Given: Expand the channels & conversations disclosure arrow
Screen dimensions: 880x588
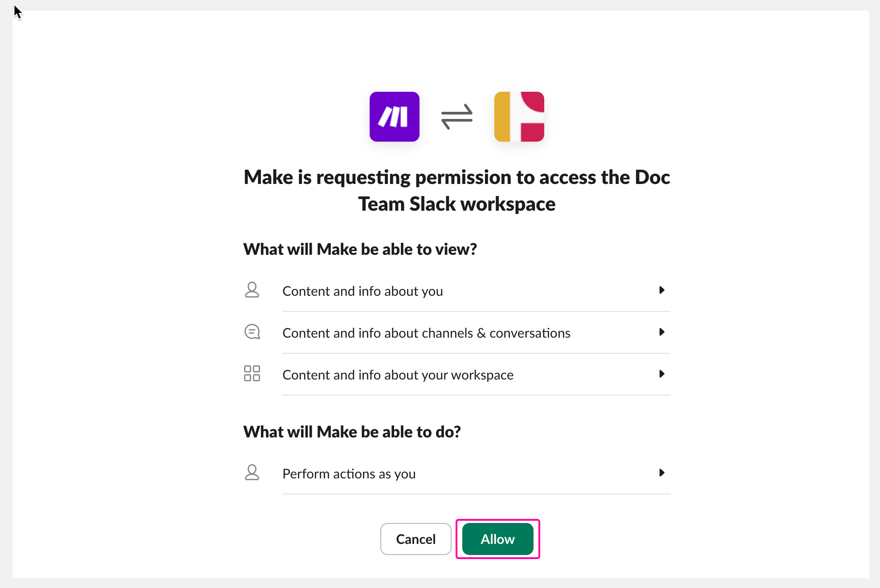Looking at the screenshot, I should (662, 332).
